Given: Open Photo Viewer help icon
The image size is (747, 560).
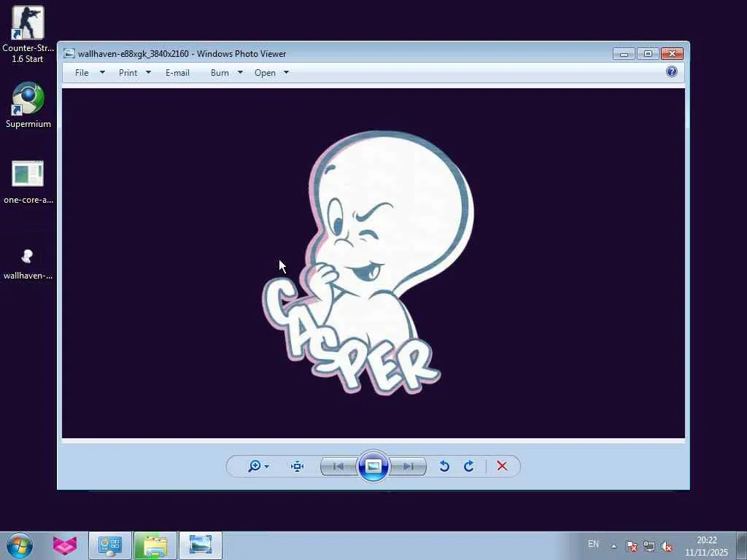Looking at the screenshot, I should (672, 71).
